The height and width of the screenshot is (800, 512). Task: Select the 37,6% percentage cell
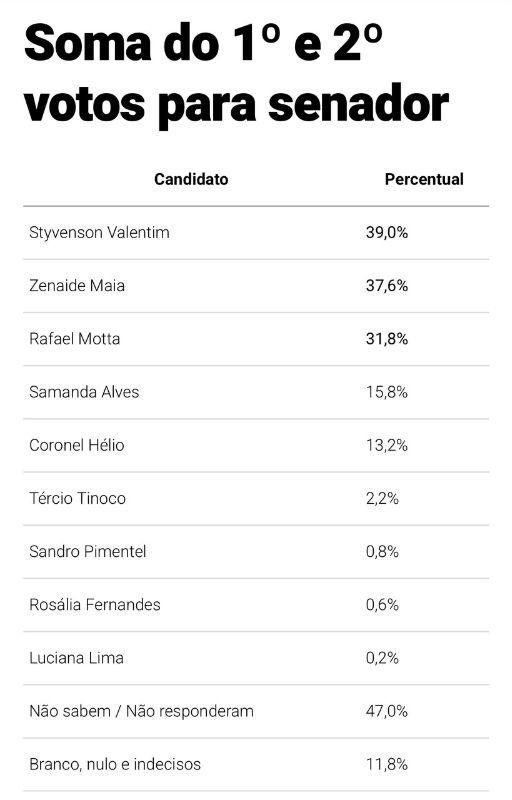(387, 286)
